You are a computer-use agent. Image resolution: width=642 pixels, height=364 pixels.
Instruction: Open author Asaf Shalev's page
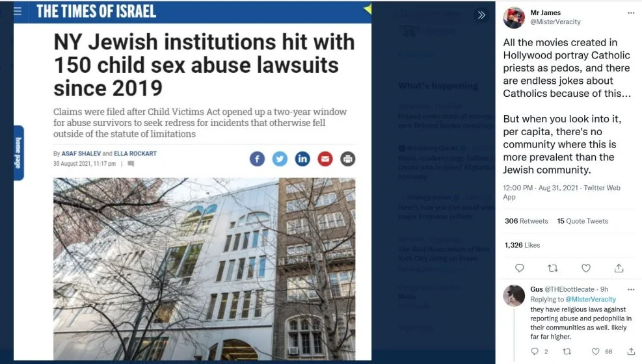click(81, 153)
